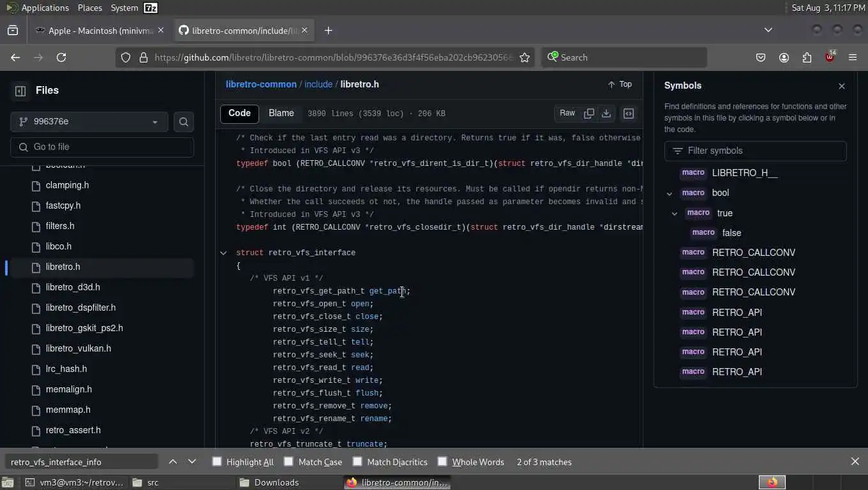
Task: Click the 7z icon in top panel
Action: pyautogui.click(x=151, y=8)
